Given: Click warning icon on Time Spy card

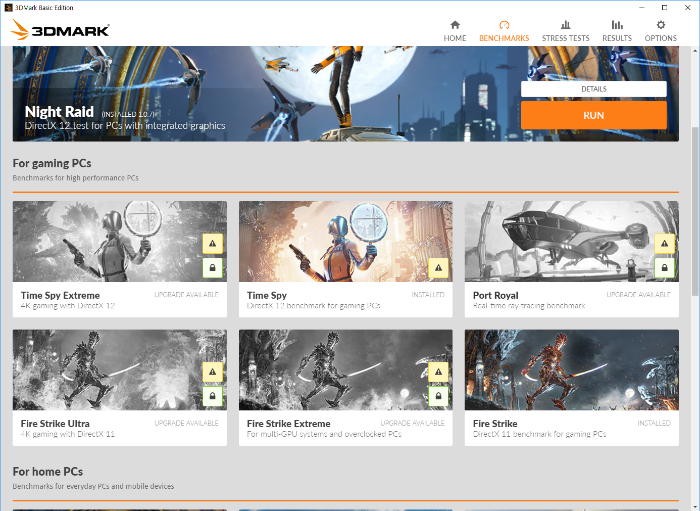Looking at the screenshot, I should pyautogui.click(x=438, y=268).
